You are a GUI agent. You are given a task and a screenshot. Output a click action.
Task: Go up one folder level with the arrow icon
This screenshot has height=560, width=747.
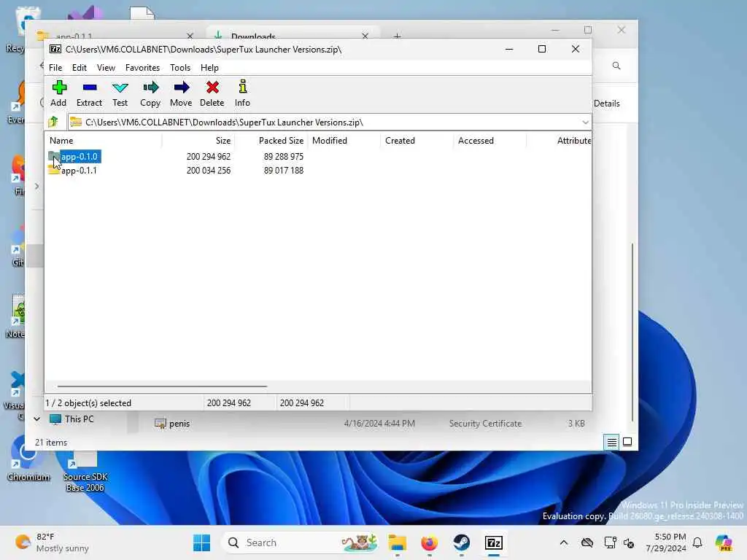[x=53, y=122]
